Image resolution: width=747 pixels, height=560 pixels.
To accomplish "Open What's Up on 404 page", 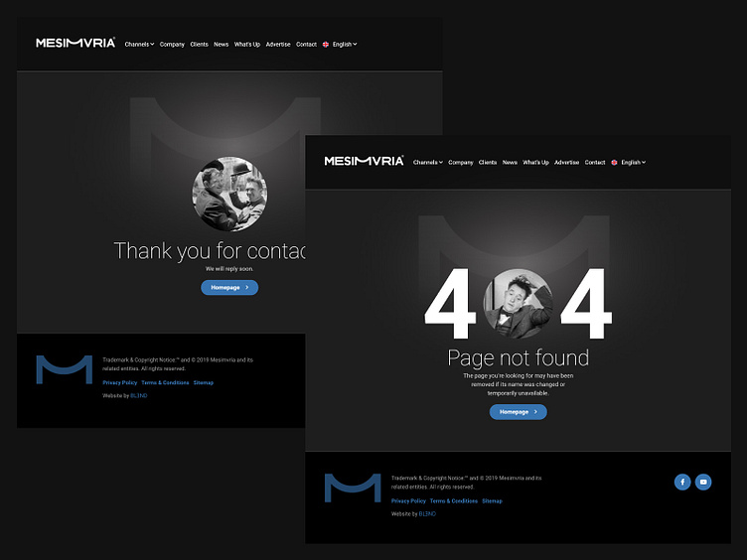I will tap(535, 163).
